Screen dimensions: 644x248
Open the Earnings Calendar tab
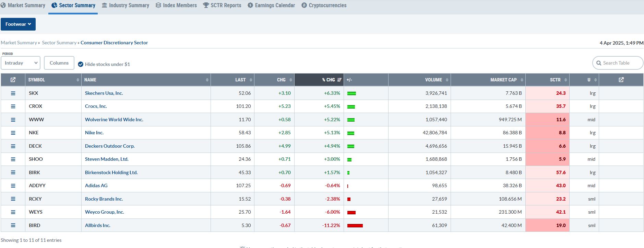pos(271,5)
